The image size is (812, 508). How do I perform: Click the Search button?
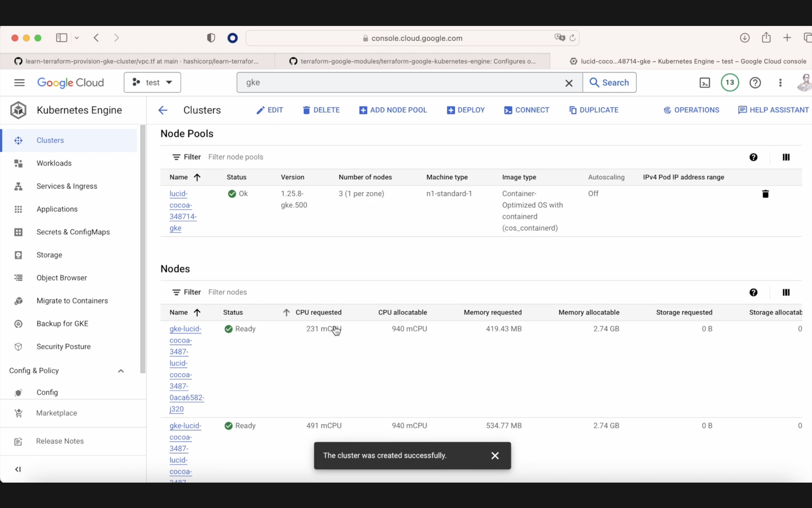coord(609,82)
